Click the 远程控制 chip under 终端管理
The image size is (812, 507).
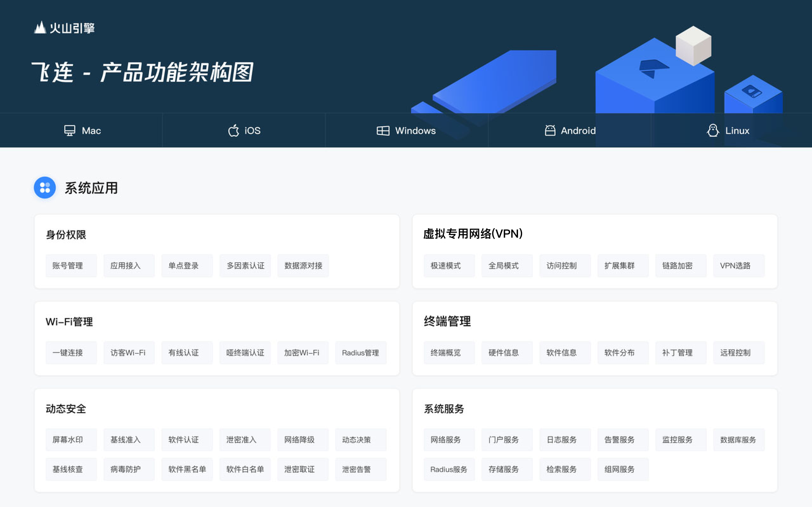[x=739, y=352]
